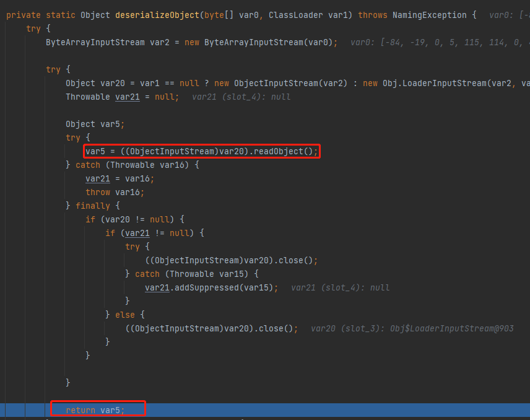Click the 'var21 = var16;' assignment
This screenshot has width=530, height=420.
[x=119, y=178]
